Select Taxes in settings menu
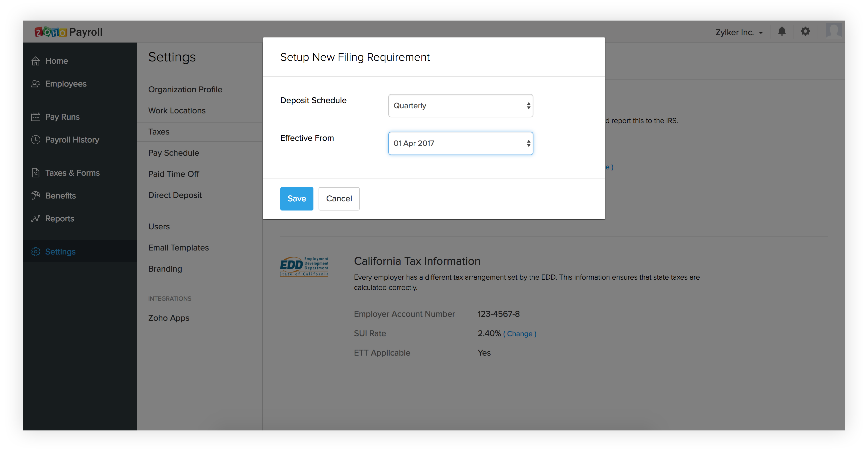Screen dimensions: 868x451 (x=159, y=132)
